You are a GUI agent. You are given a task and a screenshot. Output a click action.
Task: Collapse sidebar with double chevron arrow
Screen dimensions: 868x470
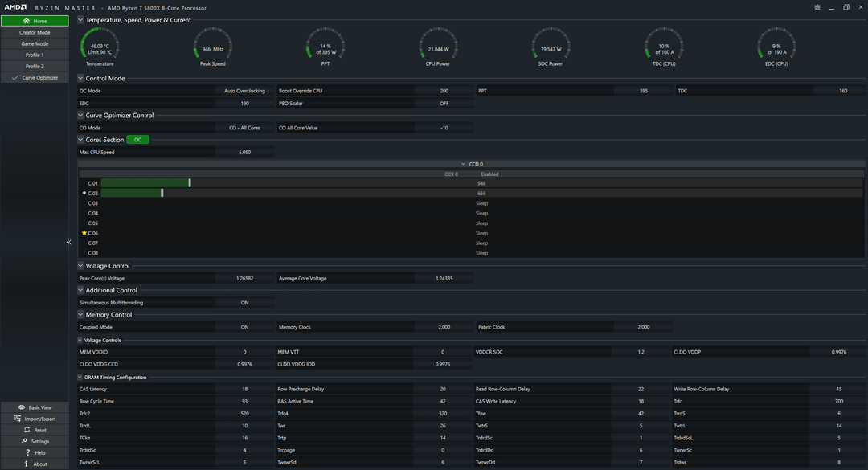pos(68,242)
